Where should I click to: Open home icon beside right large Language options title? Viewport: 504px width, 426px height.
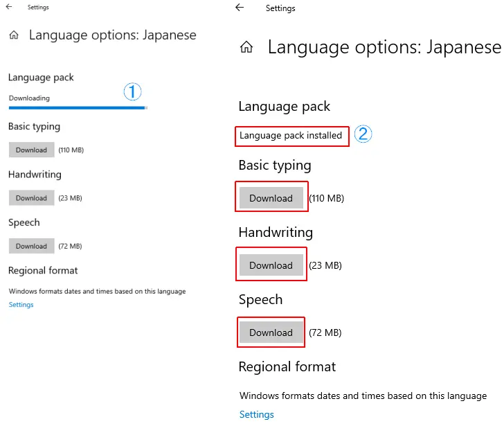(x=246, y=47)
